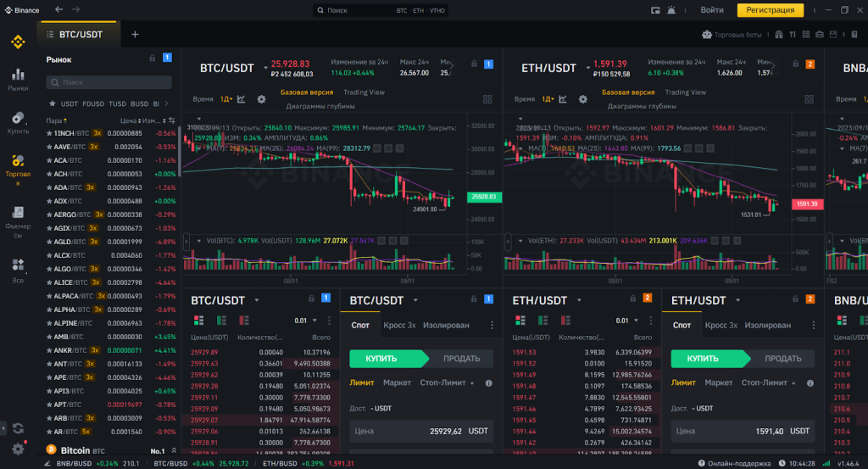
Task: Click the Войти login link
Action: tap(712, 10)
